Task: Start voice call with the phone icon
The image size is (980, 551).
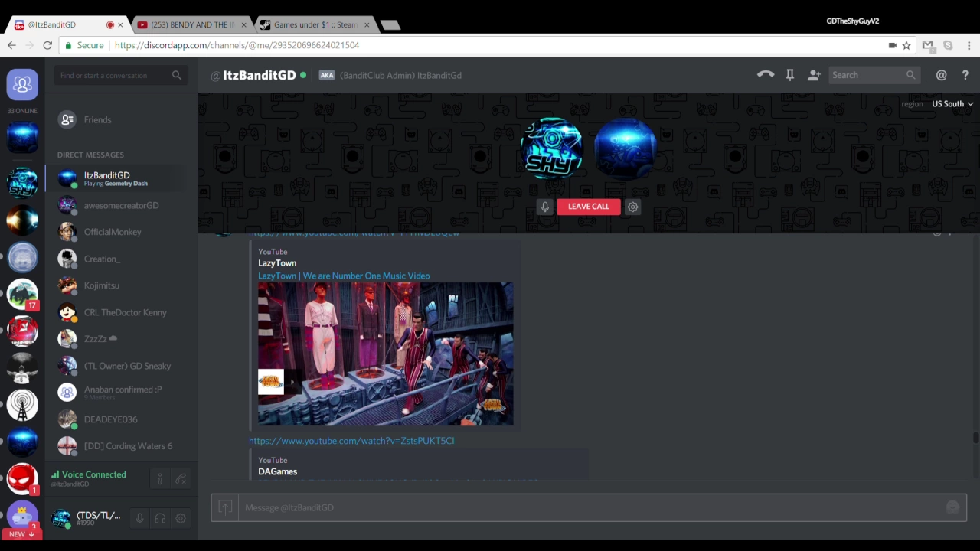Action: click(x=766, y=75)
